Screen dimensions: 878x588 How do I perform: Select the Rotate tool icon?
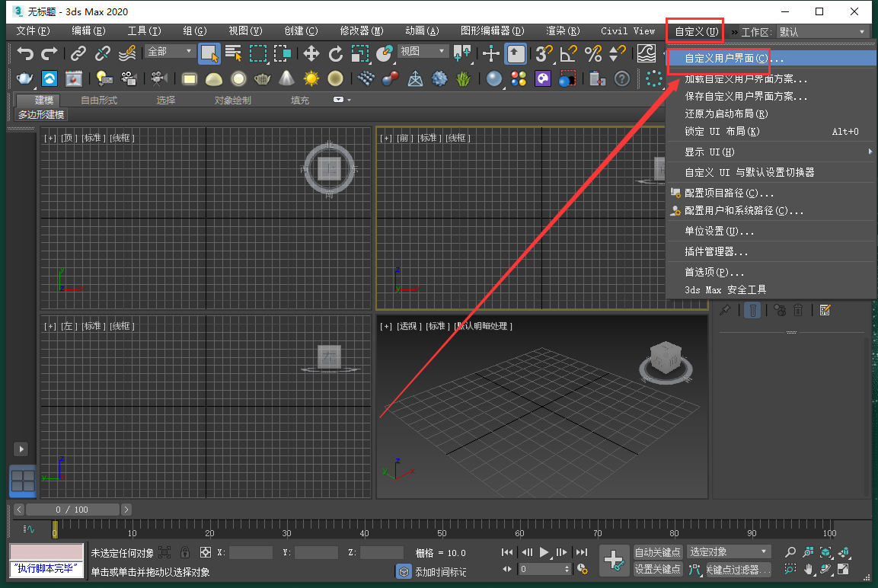click(x=335, y=53)
